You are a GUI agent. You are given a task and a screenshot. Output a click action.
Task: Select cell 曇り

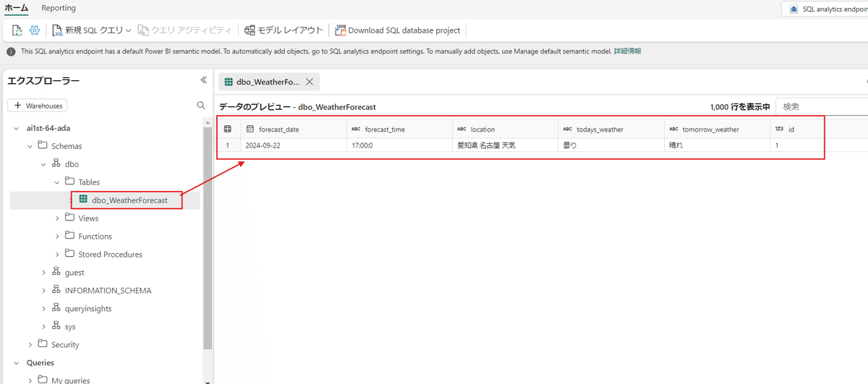click(610, 145)
